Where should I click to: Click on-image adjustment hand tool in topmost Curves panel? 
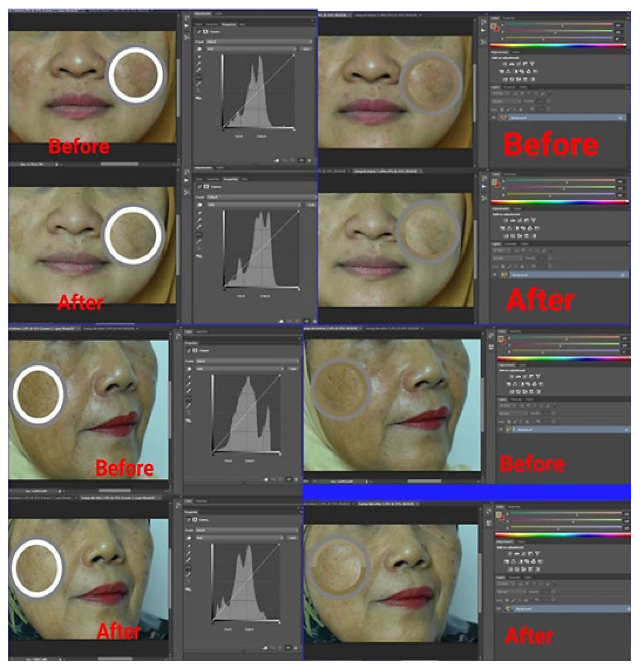[x=199, y=49]
